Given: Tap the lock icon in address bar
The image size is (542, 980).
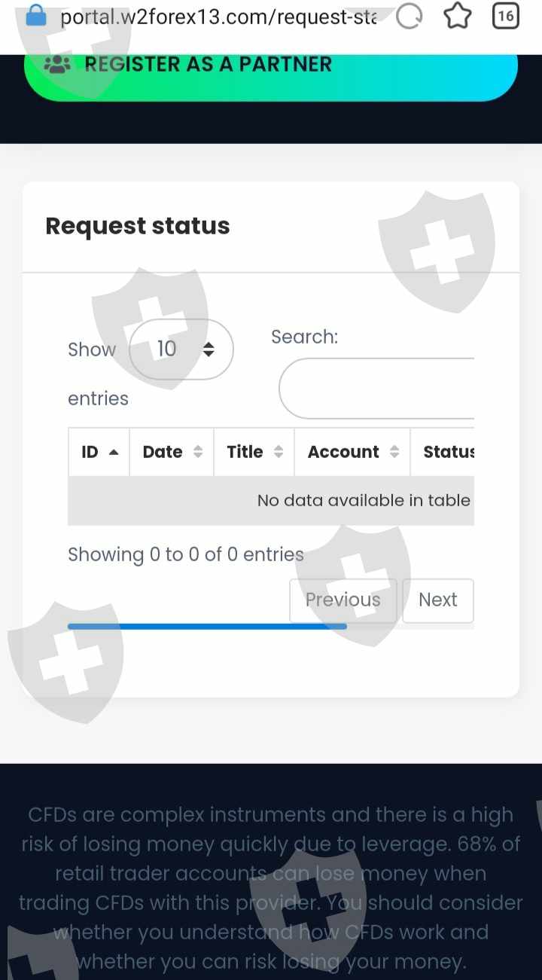Looking at the screenshot, I should [x=35, y=16].
